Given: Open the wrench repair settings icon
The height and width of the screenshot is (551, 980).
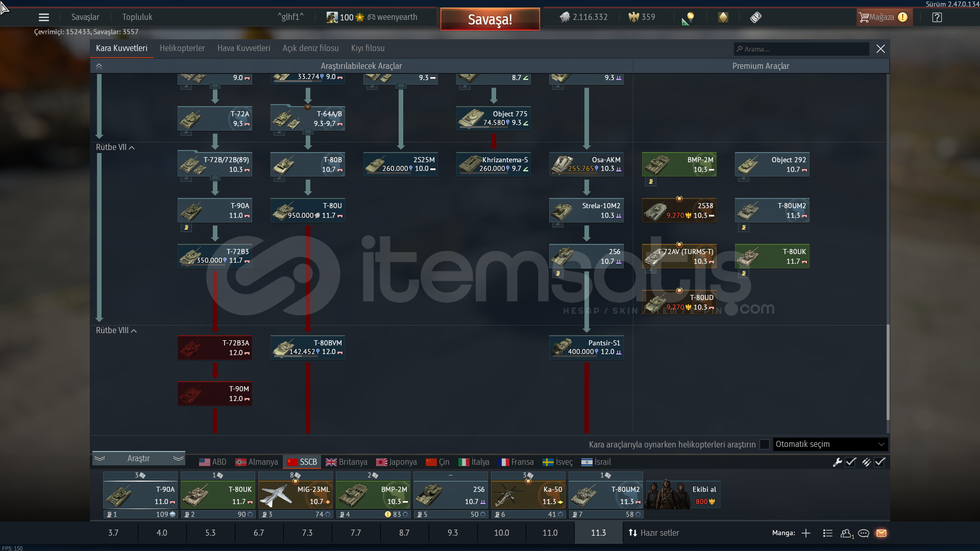Looking at the screenshot, I should [837, 462].
